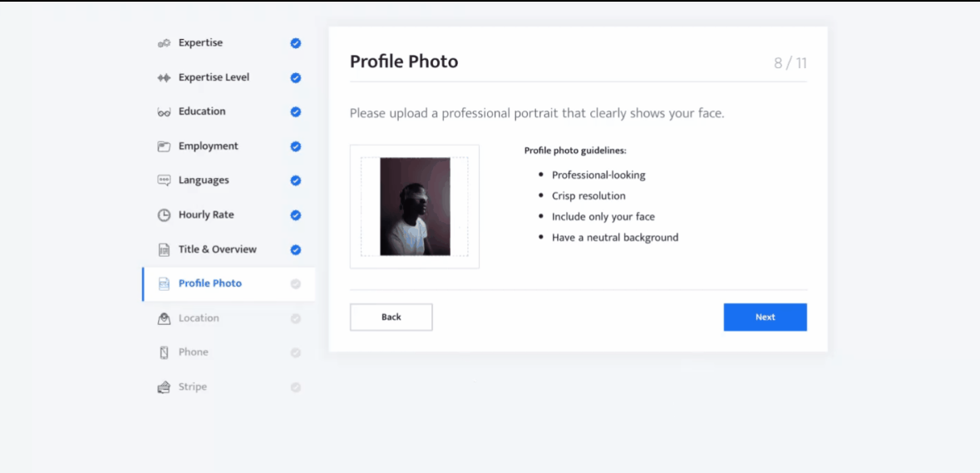Click the Expertise sidebar icon
This screenshot has height=473, width=980.
click(x=164, y=43)
